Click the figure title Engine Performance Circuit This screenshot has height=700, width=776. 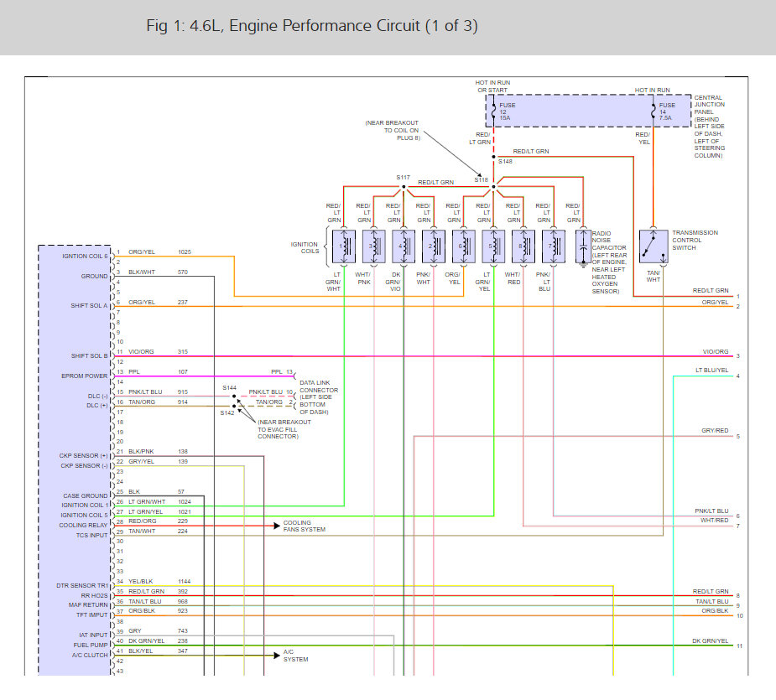pos(312,26)
